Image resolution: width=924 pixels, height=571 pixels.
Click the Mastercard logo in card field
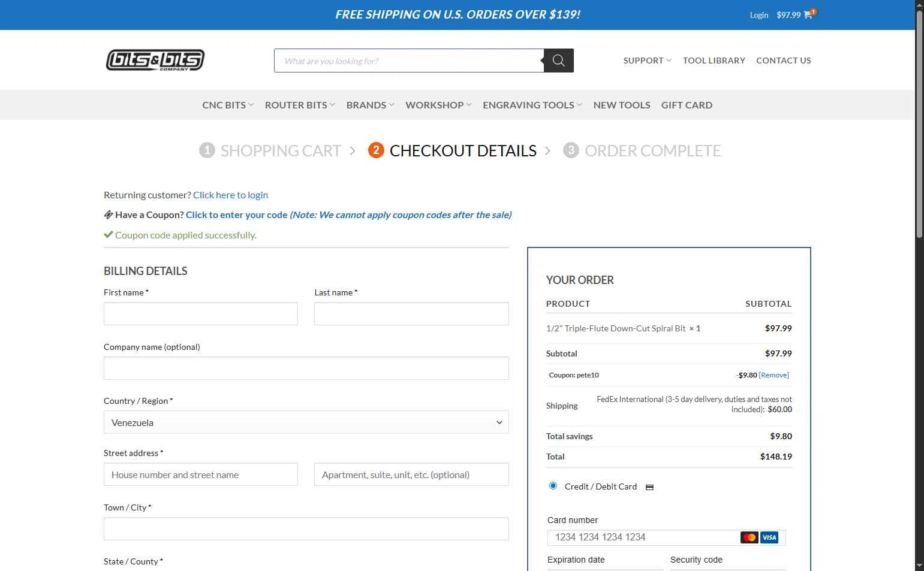[749, 537]
